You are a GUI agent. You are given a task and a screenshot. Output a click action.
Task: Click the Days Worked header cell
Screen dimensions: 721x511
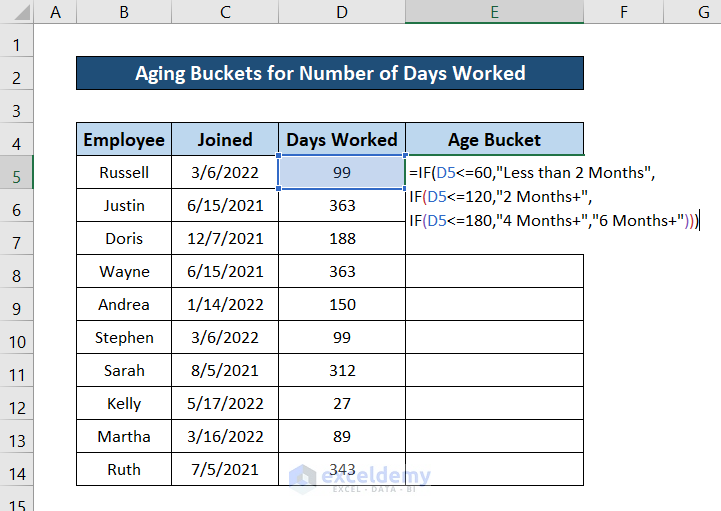[342, 140]
